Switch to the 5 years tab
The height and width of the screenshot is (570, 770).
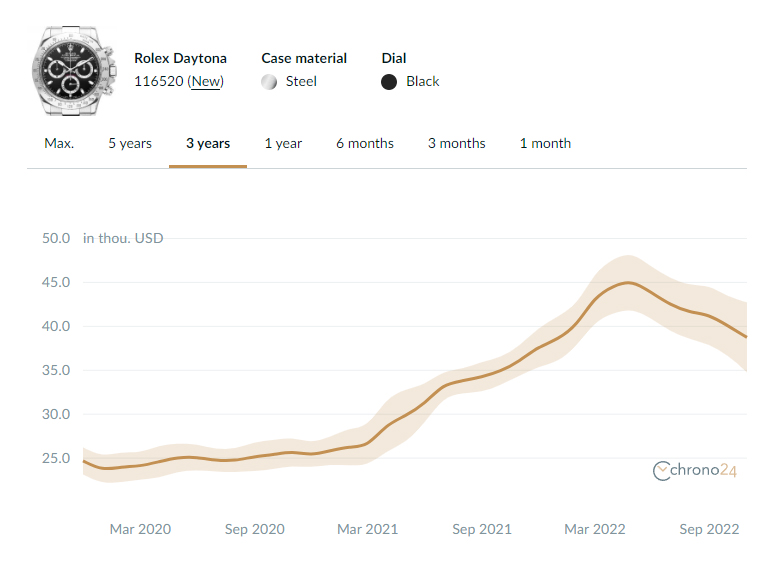click(130, 143)
